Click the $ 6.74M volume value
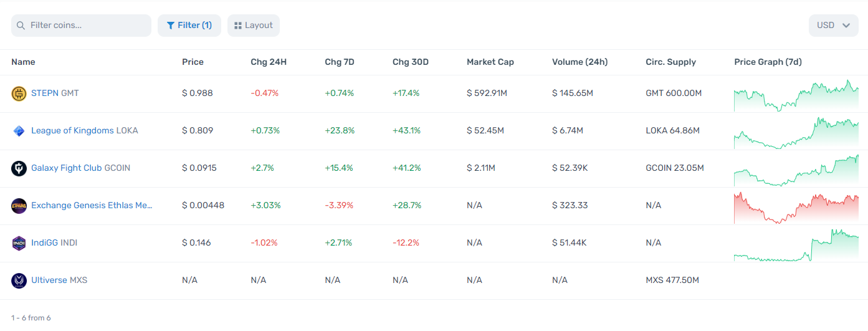This screenshot has height=331, width=868. pyautogui.click(x=568, y=130)
